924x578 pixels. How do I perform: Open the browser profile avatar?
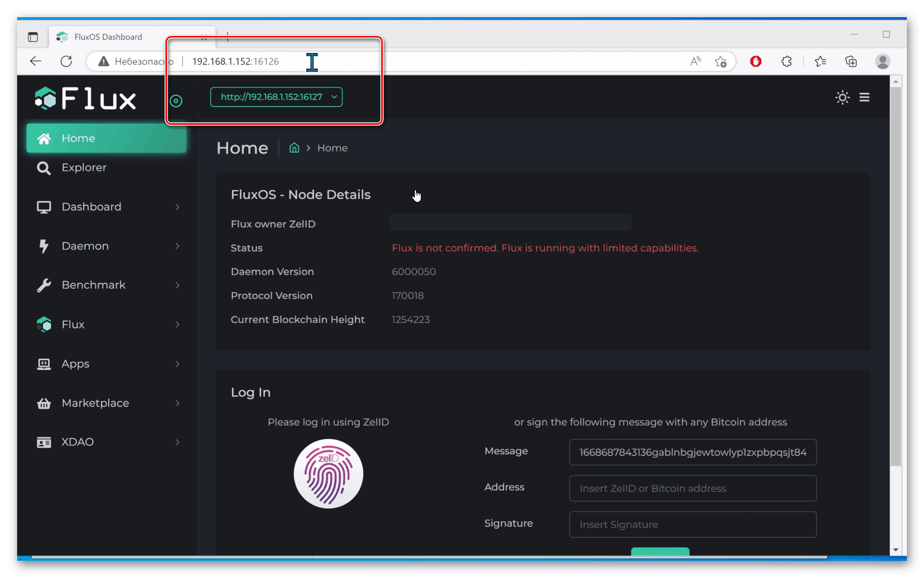(883, 62)
